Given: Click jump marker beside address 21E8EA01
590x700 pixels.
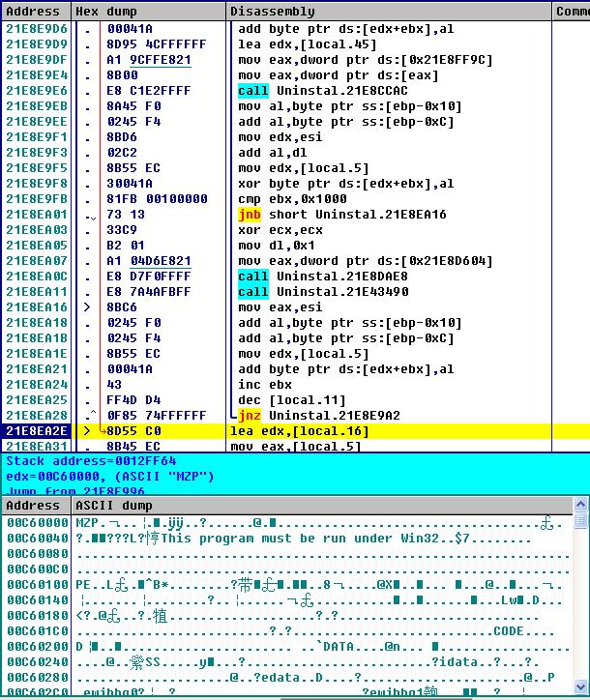Looking at the screenshot, I should click(90, 217).
